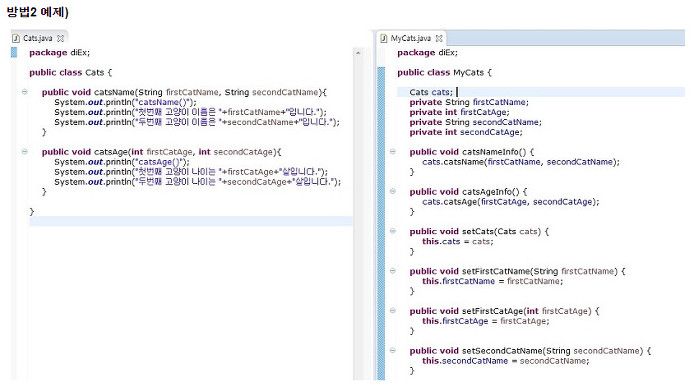Click 'public class MyCats {' line

click(444, 72)
